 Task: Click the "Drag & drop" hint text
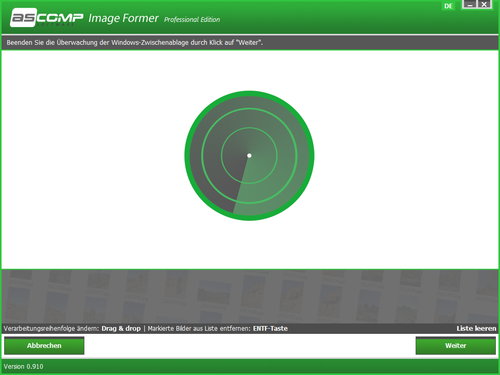point(121,328)
